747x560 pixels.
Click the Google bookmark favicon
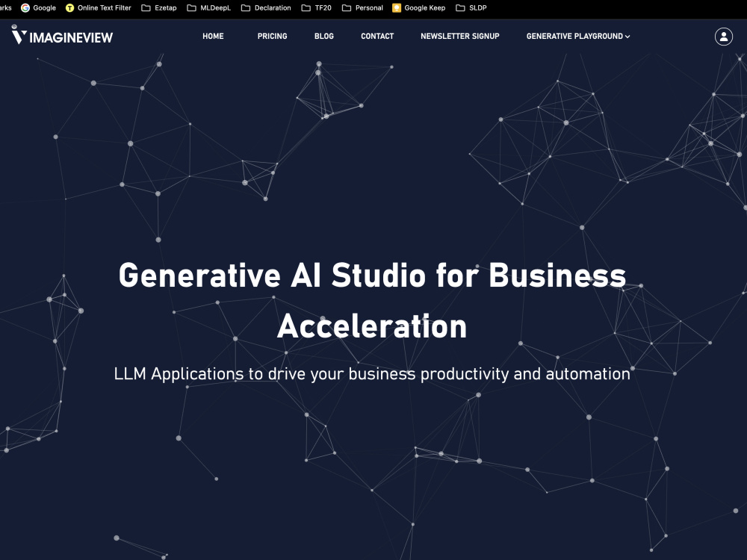point(25,7)
